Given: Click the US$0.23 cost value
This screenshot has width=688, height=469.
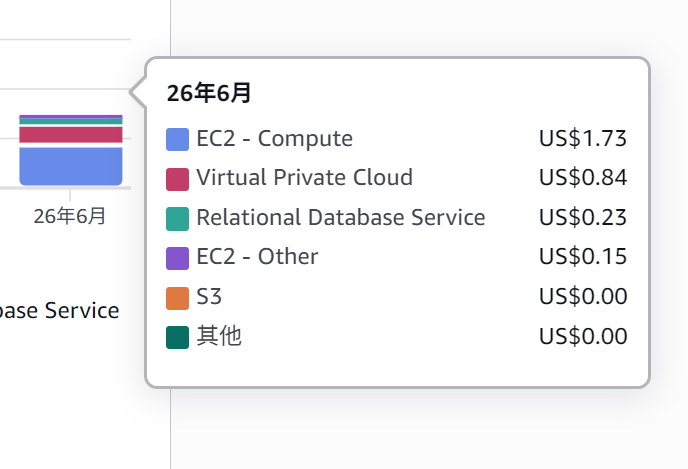Looking at the screenshot, I should 583,217.
